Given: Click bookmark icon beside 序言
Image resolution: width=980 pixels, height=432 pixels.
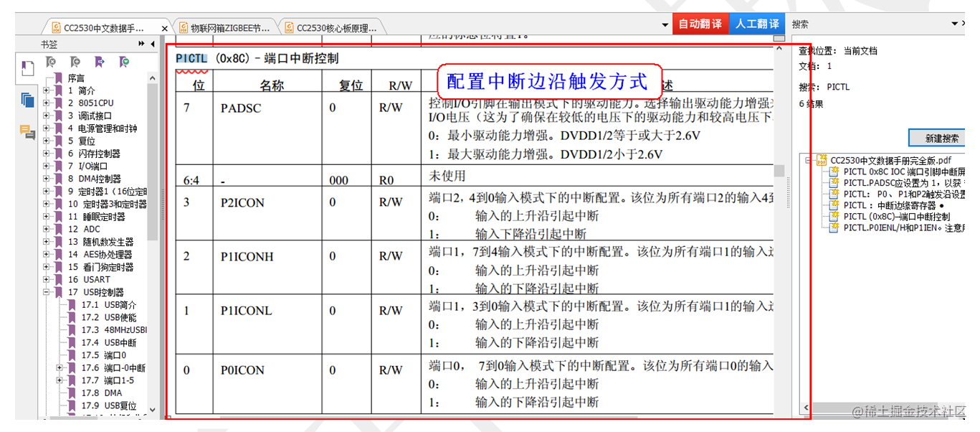Looking at the screenshot, I should [x=59, y=78].
